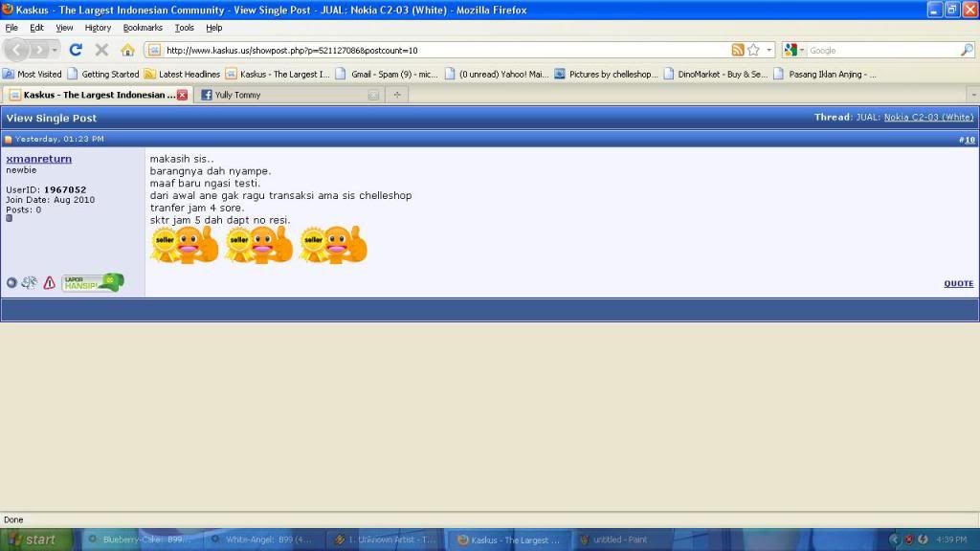Open the Edit menu
980x551 pixels.
(x=37, y=28)
